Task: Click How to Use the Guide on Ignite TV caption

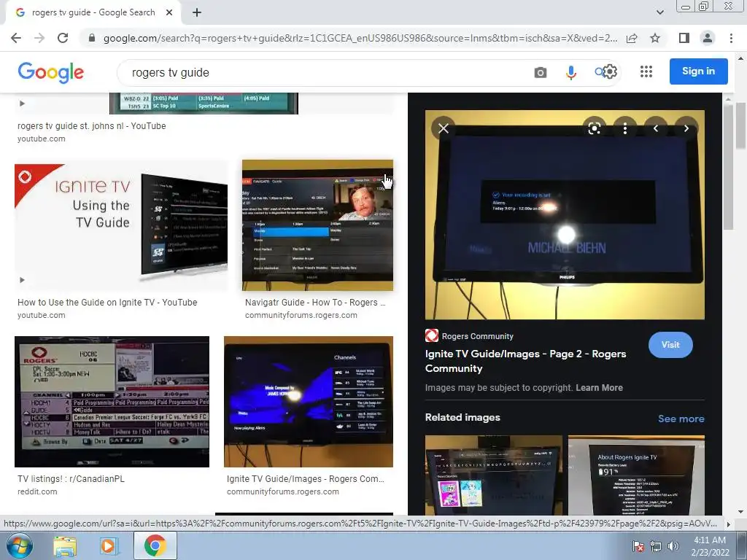Action: pos(107,303)
